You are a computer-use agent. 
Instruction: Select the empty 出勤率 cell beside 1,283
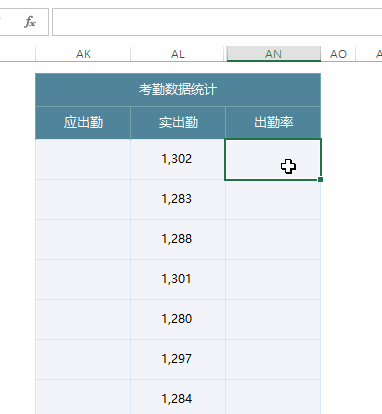(273, 199)
